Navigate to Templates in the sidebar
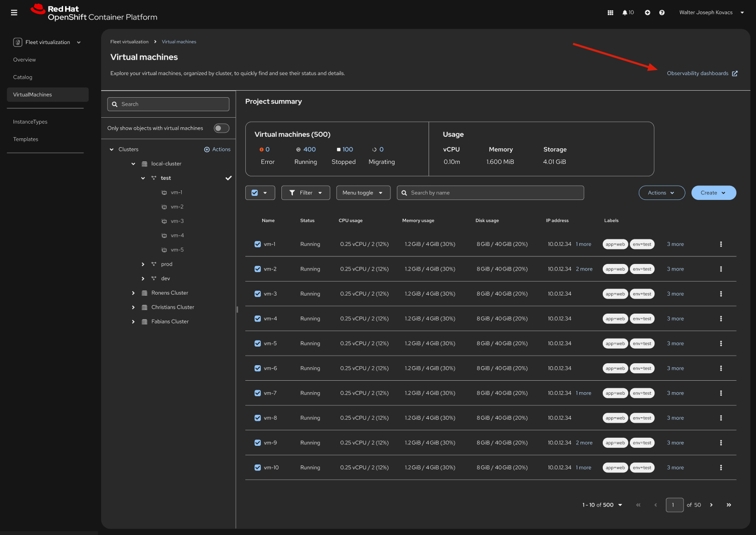Screen dimensions: 756x535 [26, 139]
